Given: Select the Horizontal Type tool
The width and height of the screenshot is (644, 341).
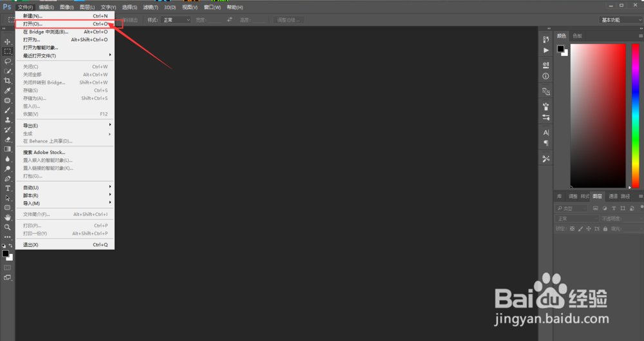Looking at the screenshot, I should (7, 188).
